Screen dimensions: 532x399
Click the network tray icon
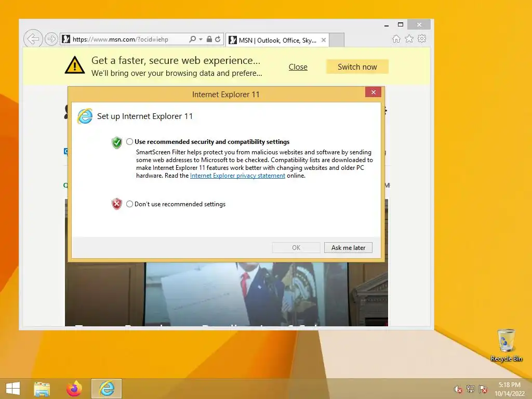[x=470, y=389]
